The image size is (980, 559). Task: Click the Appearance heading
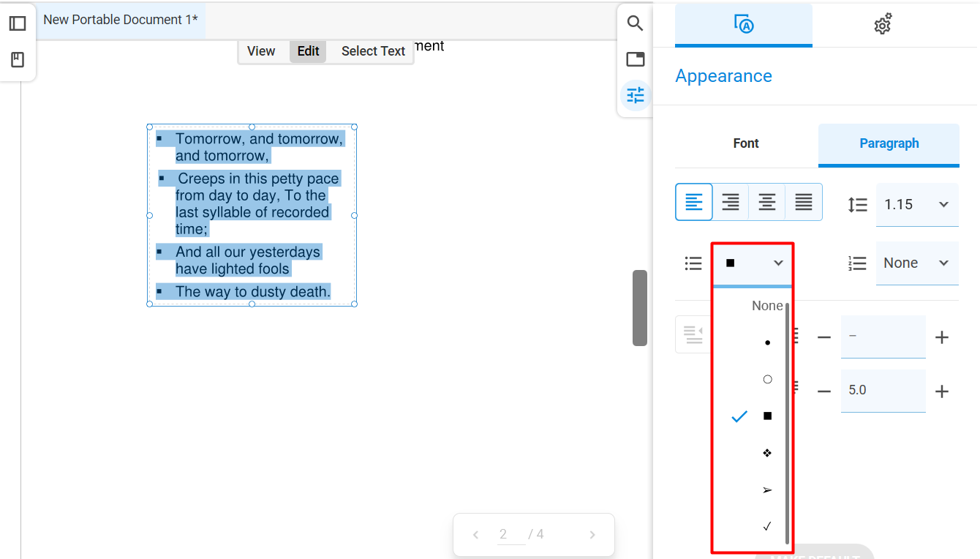point(723,76)
